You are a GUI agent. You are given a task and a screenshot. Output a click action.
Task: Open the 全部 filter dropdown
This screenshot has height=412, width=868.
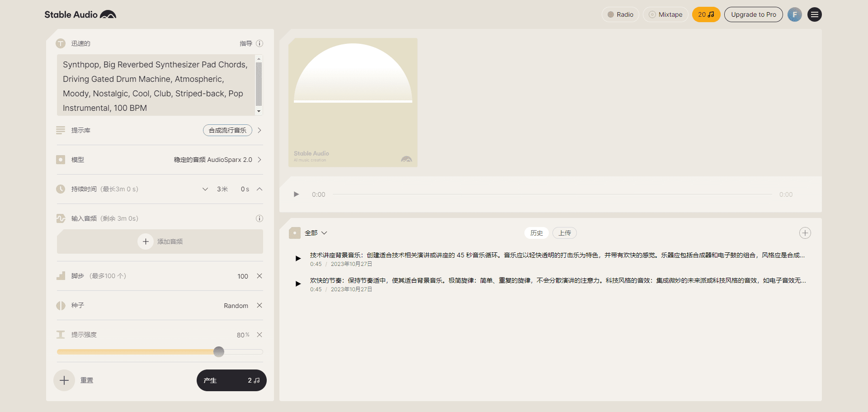point(316,233)
